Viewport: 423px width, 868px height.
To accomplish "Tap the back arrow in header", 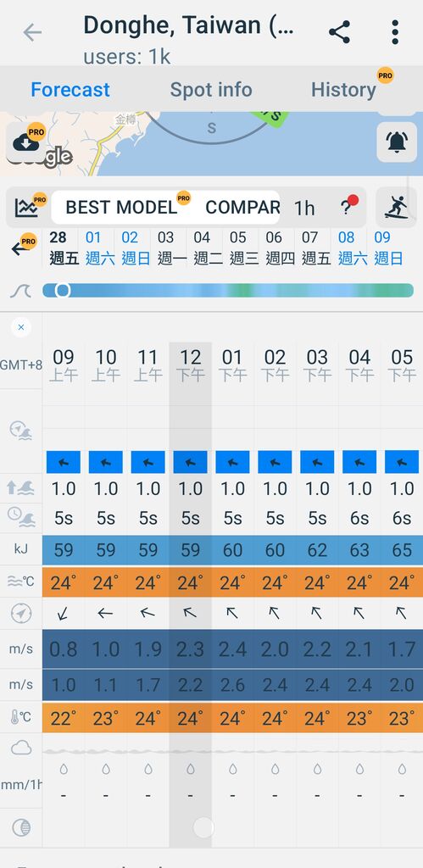I will pos(32,33).
